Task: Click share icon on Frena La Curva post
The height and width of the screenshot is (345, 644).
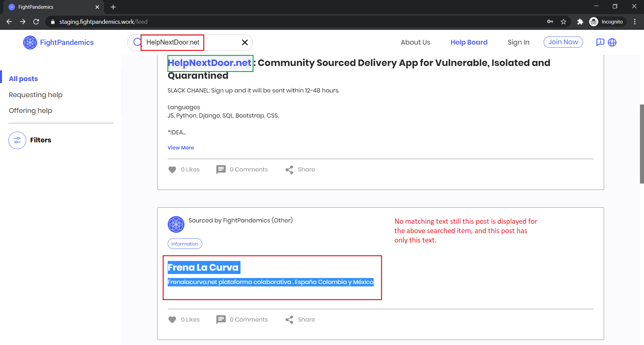Action: [x=289, y=320]
